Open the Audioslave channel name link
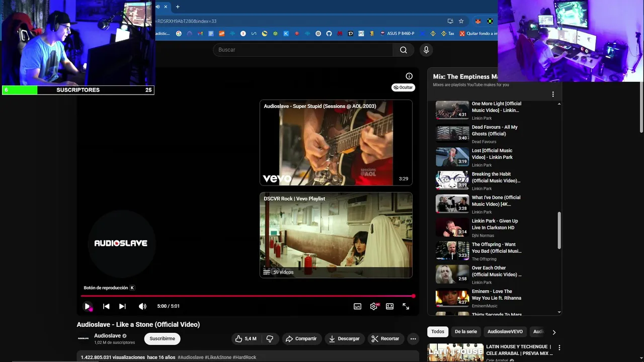 click(x=107, y=336)
